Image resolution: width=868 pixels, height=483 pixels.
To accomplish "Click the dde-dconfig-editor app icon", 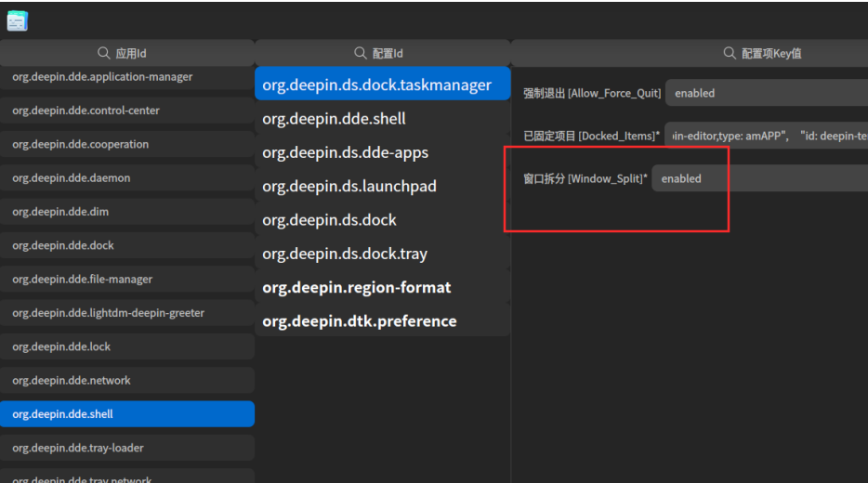I will coord(17,21).
